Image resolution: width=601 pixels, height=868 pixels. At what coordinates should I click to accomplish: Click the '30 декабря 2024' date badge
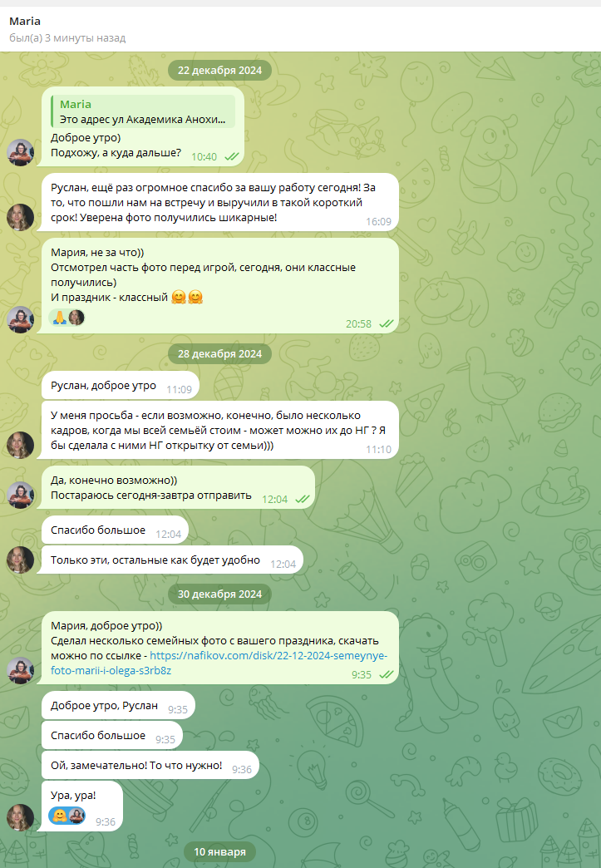click(x=219, y=594)
